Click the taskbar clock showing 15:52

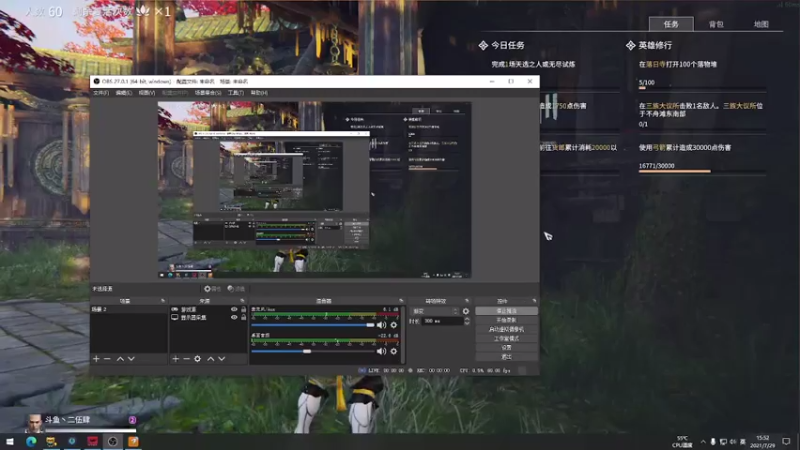coord(763,441)
